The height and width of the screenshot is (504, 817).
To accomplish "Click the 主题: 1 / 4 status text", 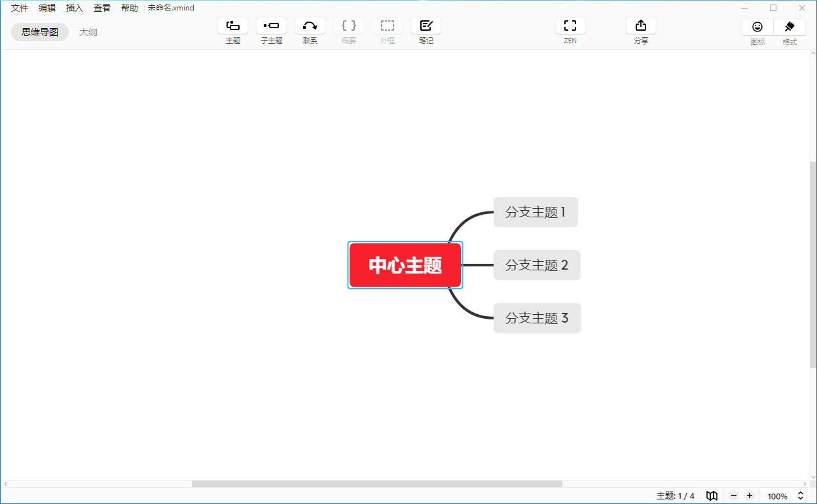I will tap(676, 496).
